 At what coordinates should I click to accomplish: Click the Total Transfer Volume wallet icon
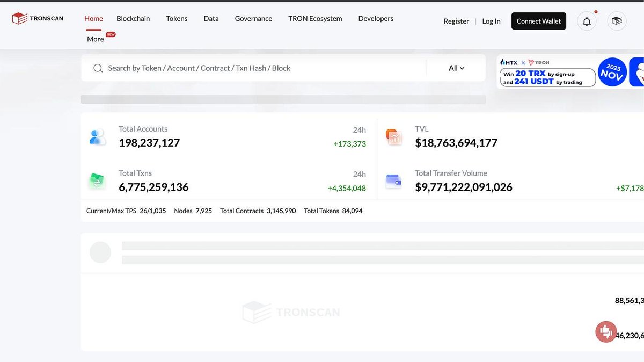click(394, 182)
